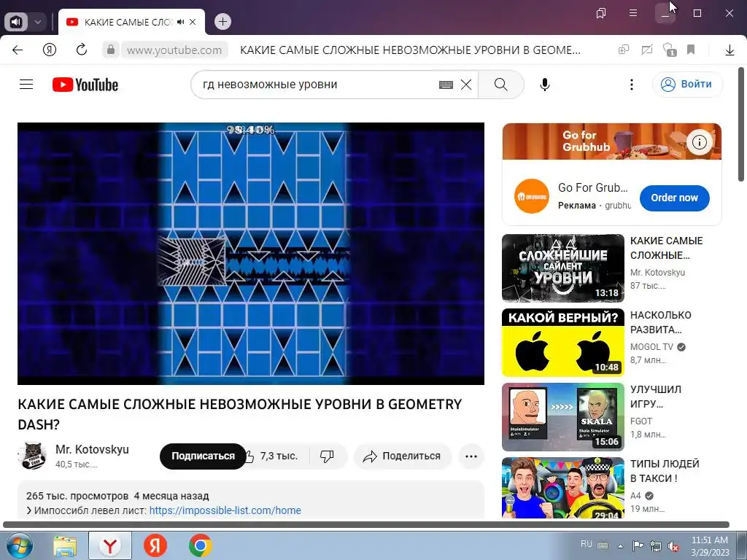Go back to the previous page
This screenshot has height=560, width=747.
[18, 50]
